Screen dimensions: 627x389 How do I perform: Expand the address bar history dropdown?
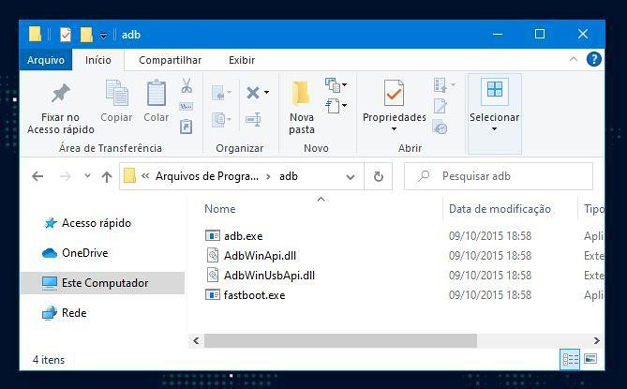[x=350, y=177]
